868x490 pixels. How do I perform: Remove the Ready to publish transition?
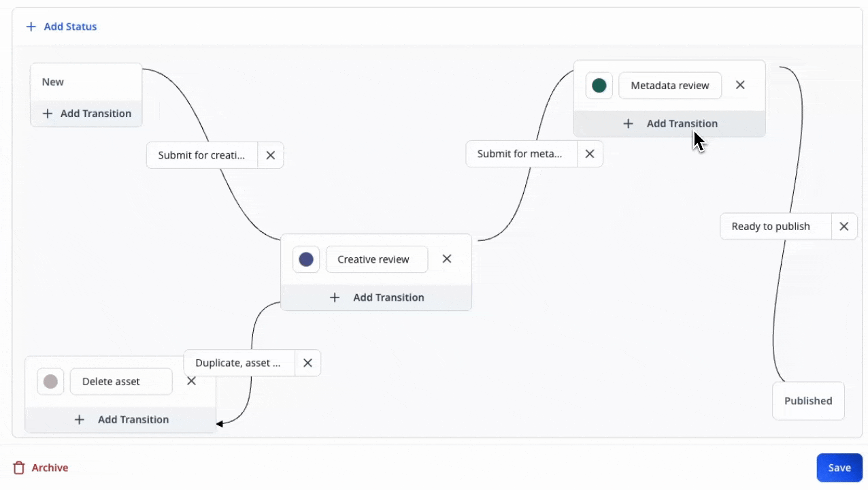click(x=844, y=227)
